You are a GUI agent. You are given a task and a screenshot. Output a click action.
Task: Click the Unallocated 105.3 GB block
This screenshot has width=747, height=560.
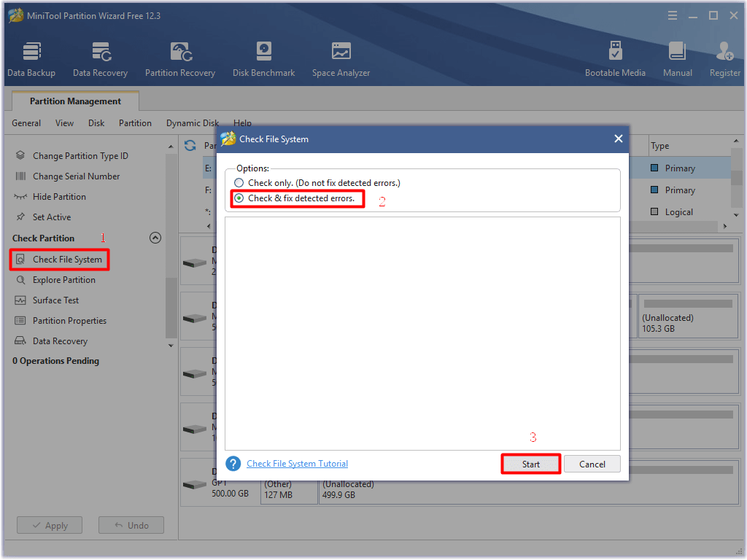(x=688, y=316)
